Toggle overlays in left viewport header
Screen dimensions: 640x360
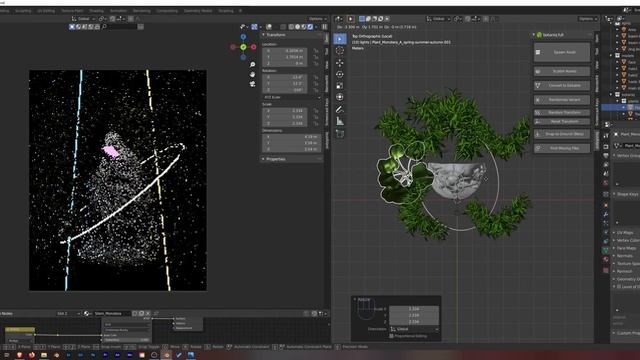coord(269,27)
